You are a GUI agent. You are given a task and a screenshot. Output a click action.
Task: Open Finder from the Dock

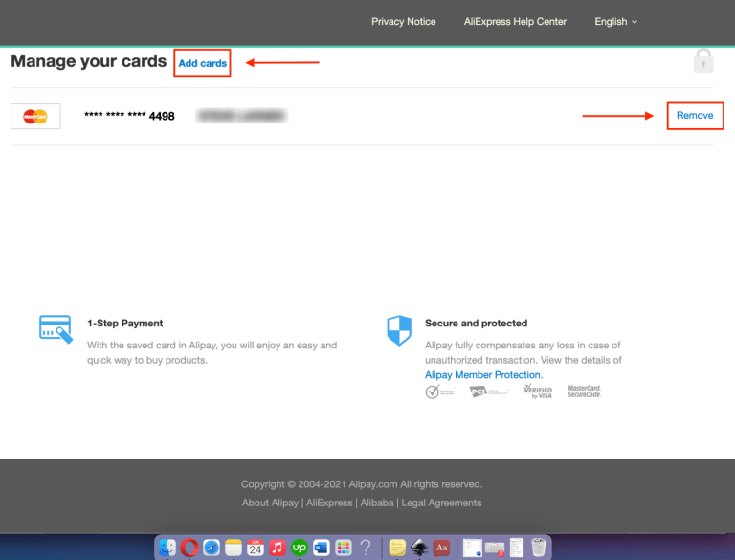pos(167,548)
